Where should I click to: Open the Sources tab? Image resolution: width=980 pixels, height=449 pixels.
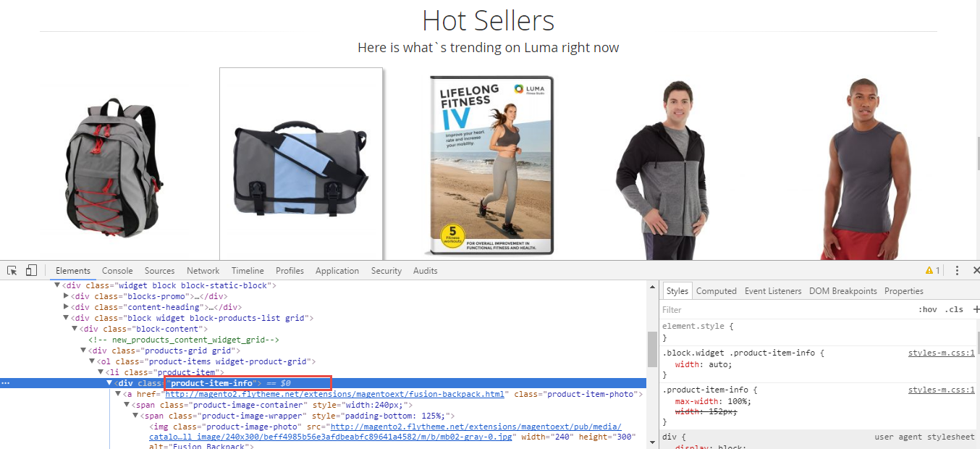pos(159,270)
